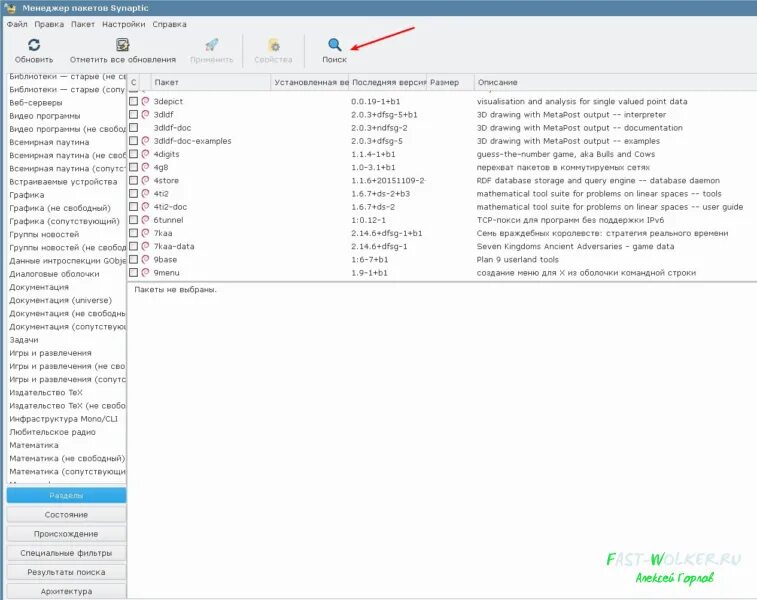This screenshot has width=757, height=600.
Task: Open the Файл menu
Action: click(17, 24)
